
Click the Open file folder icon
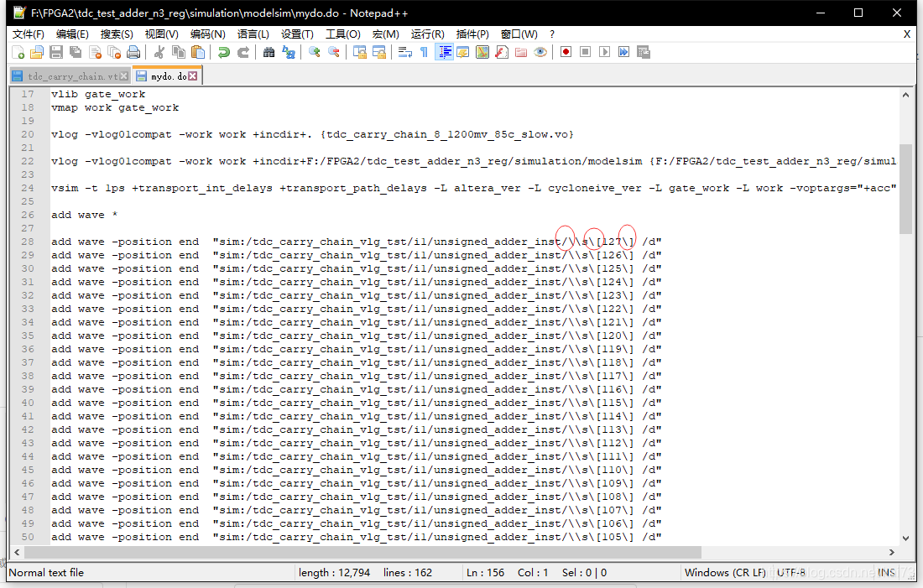(x=37, y=52)
